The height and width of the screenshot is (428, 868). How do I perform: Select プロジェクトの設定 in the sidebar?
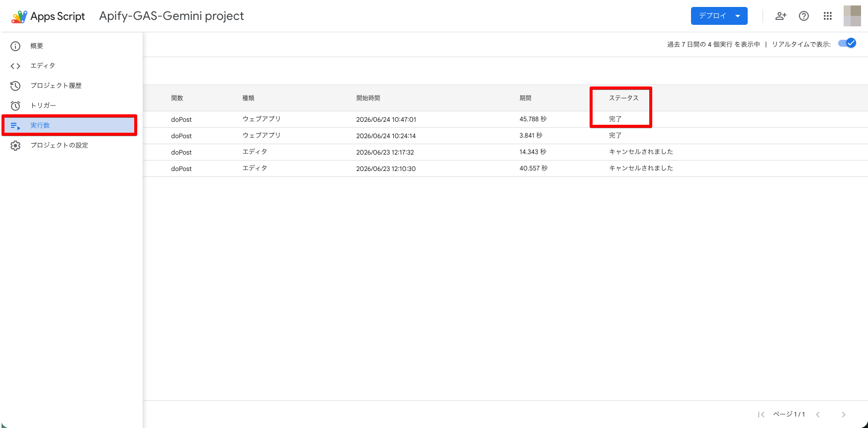click(59, 145)
